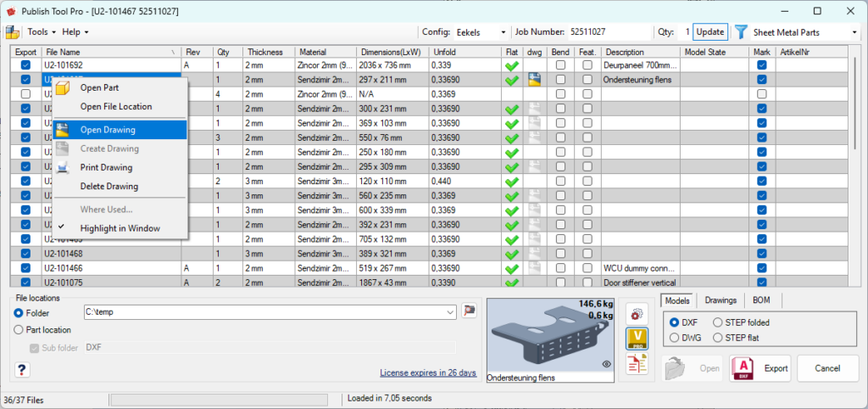
Task: Switch to the BOM tab
Action: (760, 300)
